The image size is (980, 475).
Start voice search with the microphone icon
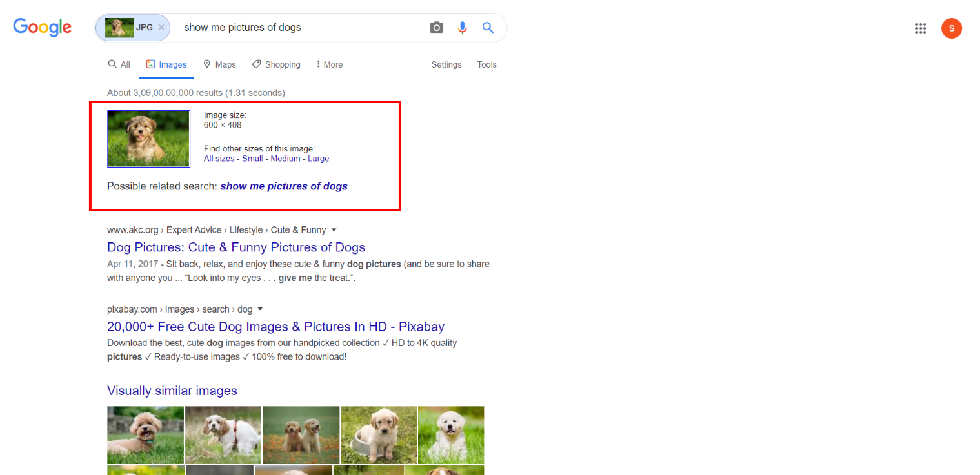(x=462, y=27)
